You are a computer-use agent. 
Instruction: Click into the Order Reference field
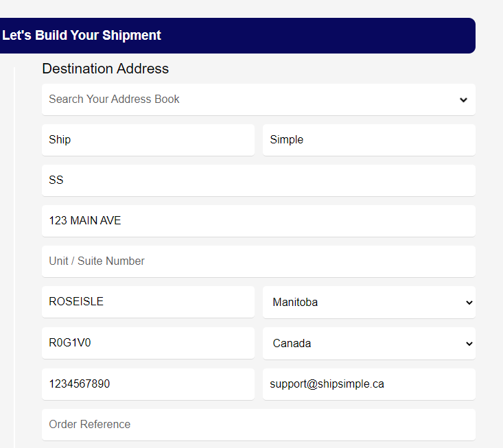259,425
